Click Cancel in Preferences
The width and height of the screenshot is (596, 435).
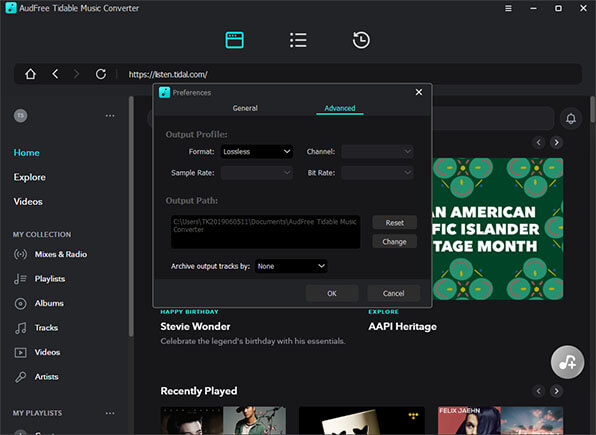click(x=393, y=293)
